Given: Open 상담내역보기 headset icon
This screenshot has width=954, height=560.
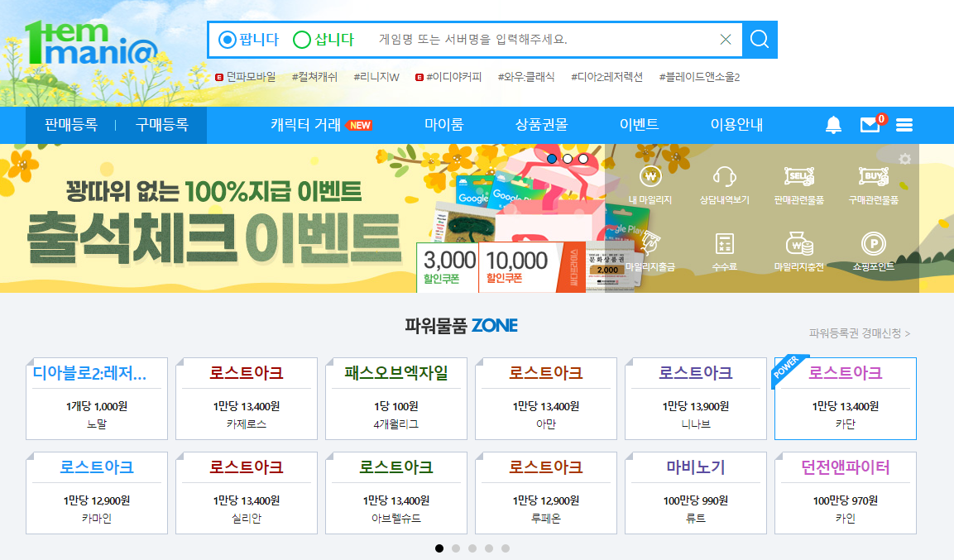Looking at the screenshot, I should [724, 177].
